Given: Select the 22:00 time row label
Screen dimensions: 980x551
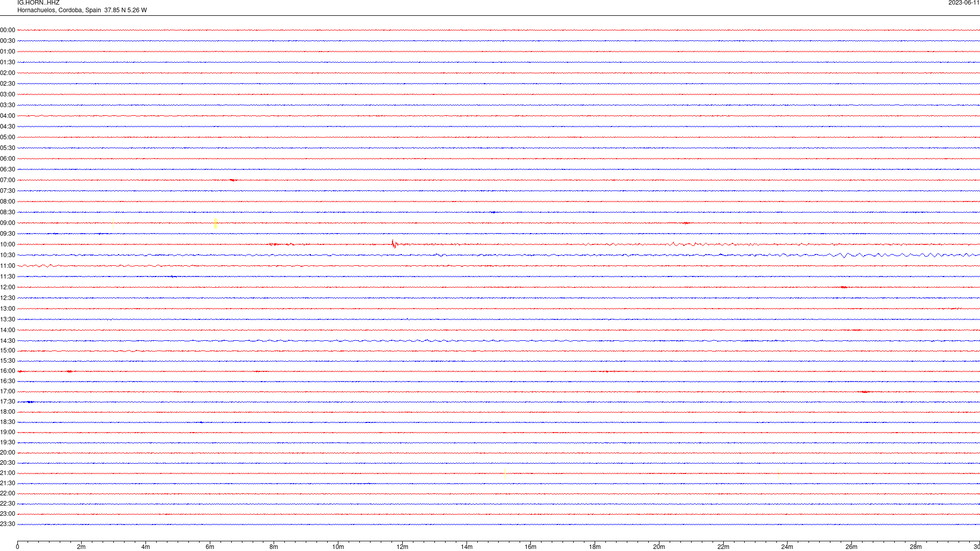Looking at the screenshot, I should point(8,493).
